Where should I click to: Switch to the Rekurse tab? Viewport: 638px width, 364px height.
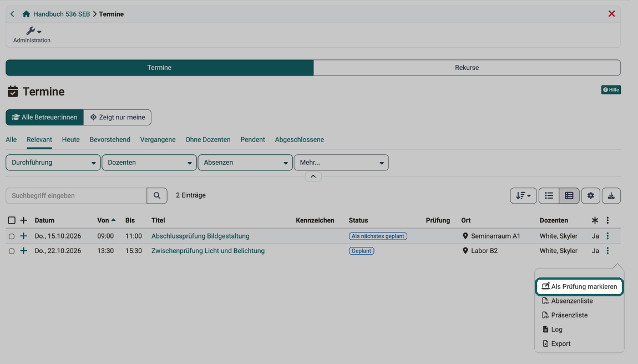(x=467, y=68)
